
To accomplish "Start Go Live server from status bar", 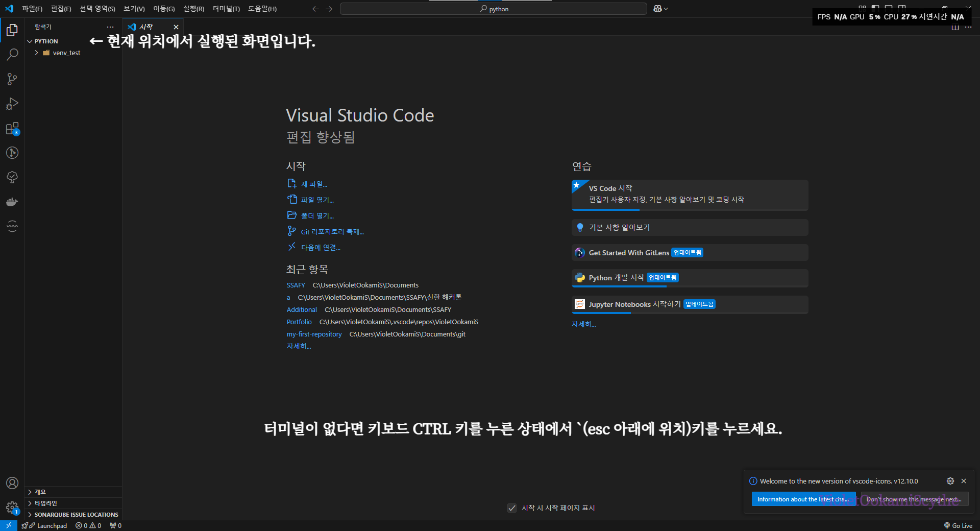I will click(958, 525).
